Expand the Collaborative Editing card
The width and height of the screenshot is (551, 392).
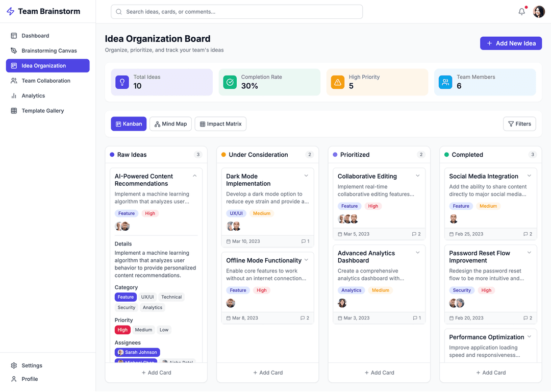click(x=418, y=176)
